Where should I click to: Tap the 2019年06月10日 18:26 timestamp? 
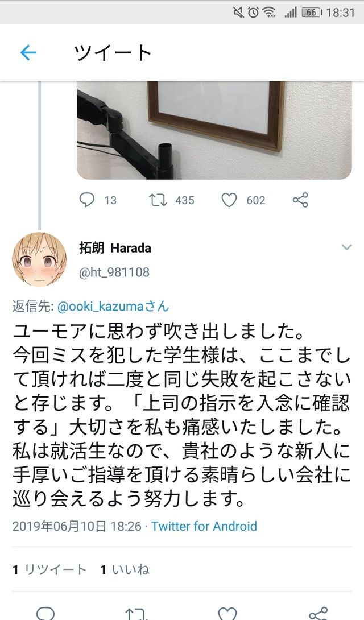(x=77, y=526)
